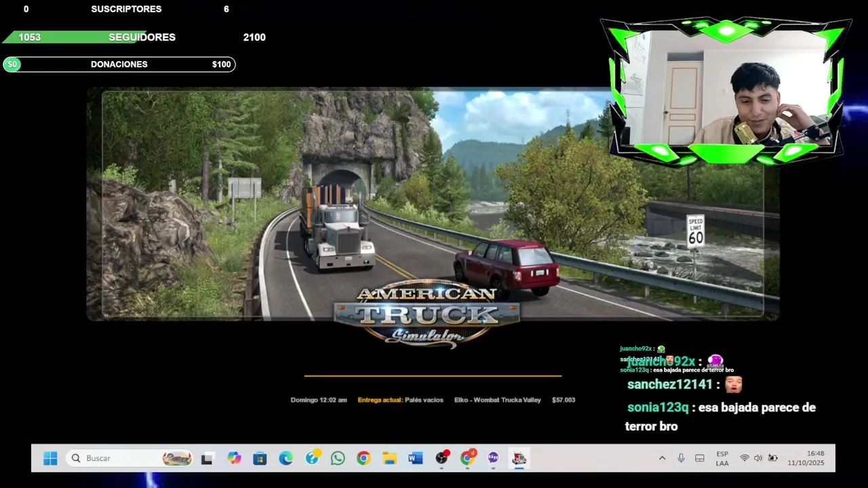Open Microsoft Word from the taskbar
This screenshot has height=488, width=868.
click(x=415, y=459)
